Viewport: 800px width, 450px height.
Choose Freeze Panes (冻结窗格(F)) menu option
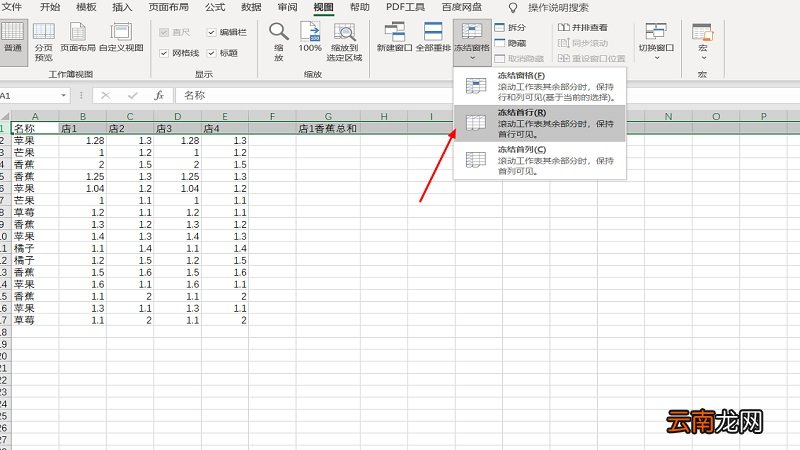(539, 86)
